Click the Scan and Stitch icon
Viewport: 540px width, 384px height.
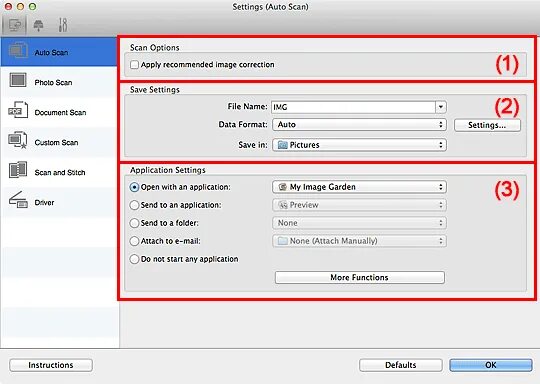(18, 170)
